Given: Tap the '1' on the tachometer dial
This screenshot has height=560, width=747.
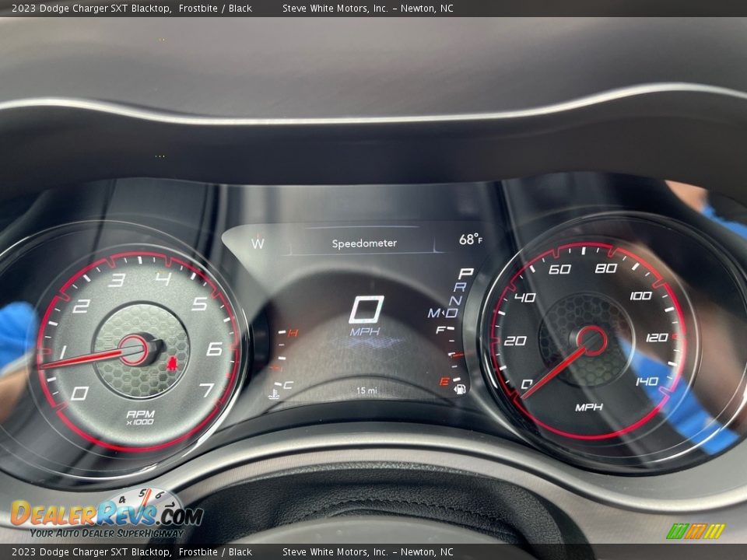Looking at the screenshot, I should [x=63, y=352].
